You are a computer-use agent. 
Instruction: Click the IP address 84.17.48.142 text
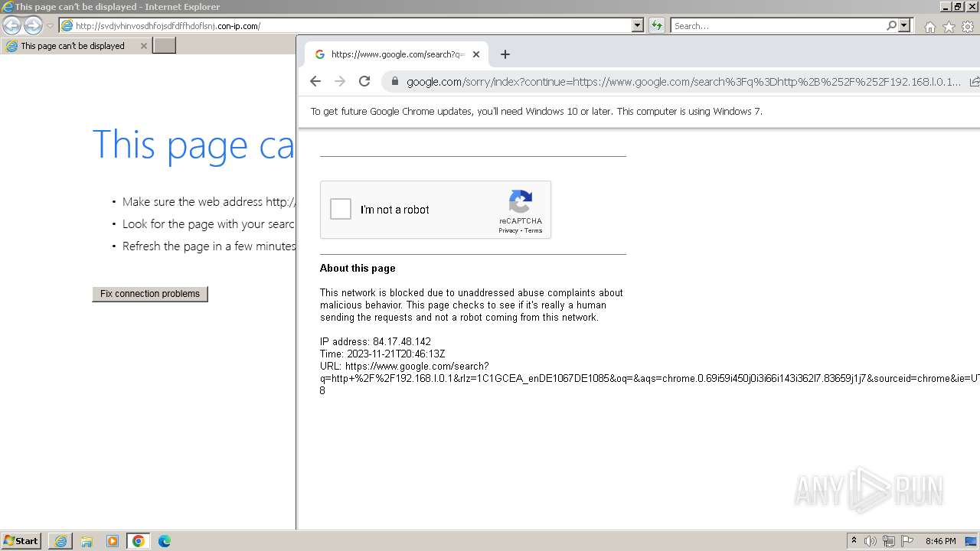pyautogui.click(x=375, y=342)
